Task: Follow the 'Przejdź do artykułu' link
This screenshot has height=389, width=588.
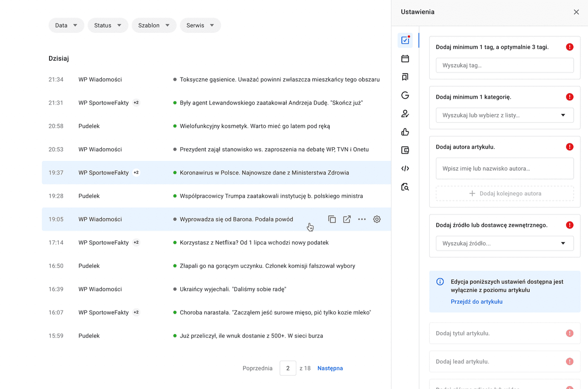Action: 477,302
